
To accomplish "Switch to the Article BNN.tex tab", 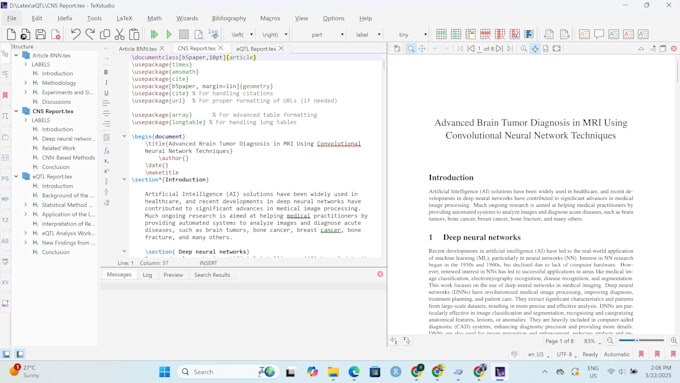I will [x=137, y=49].
